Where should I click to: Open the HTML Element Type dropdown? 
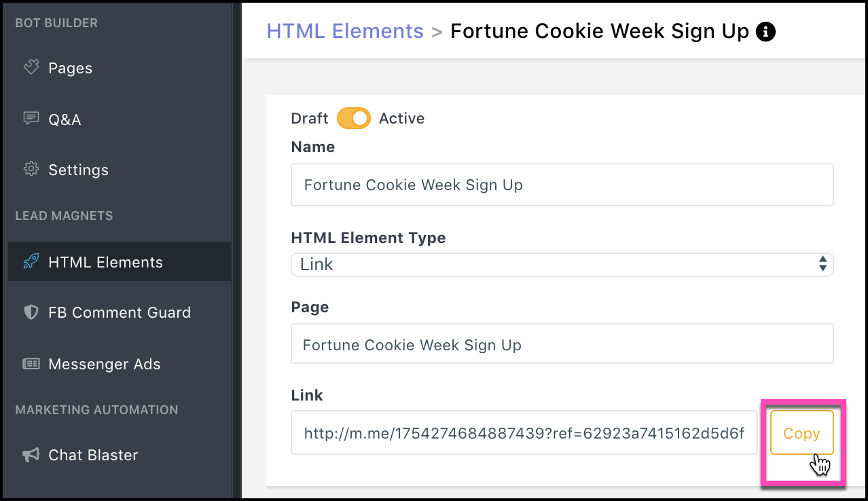pyautogui.click(x=562, y=264)
